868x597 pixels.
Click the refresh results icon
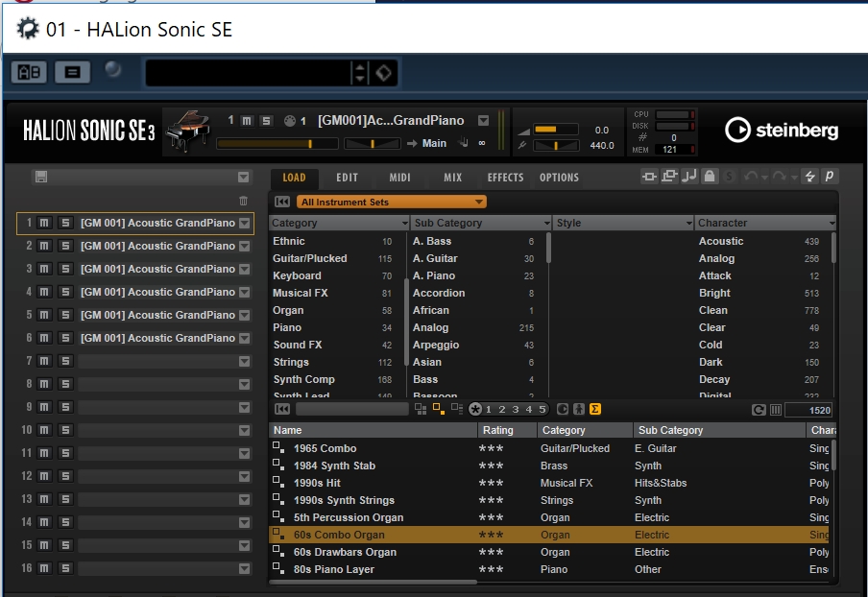click(759, 410)
